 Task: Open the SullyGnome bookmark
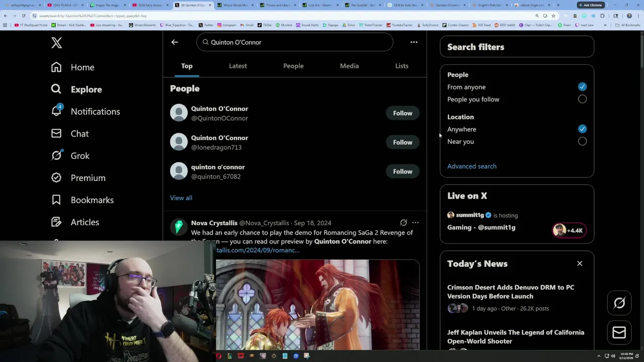tap(428, 25)
